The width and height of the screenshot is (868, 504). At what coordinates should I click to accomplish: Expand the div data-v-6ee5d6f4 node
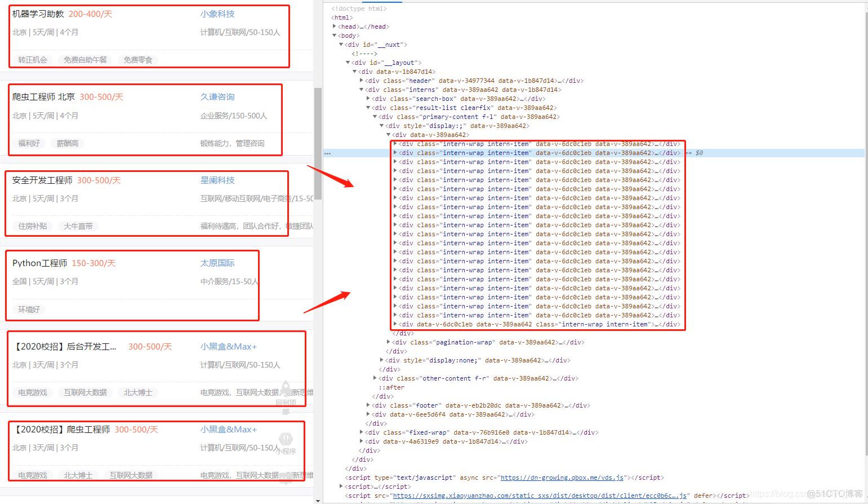point(368,414)
